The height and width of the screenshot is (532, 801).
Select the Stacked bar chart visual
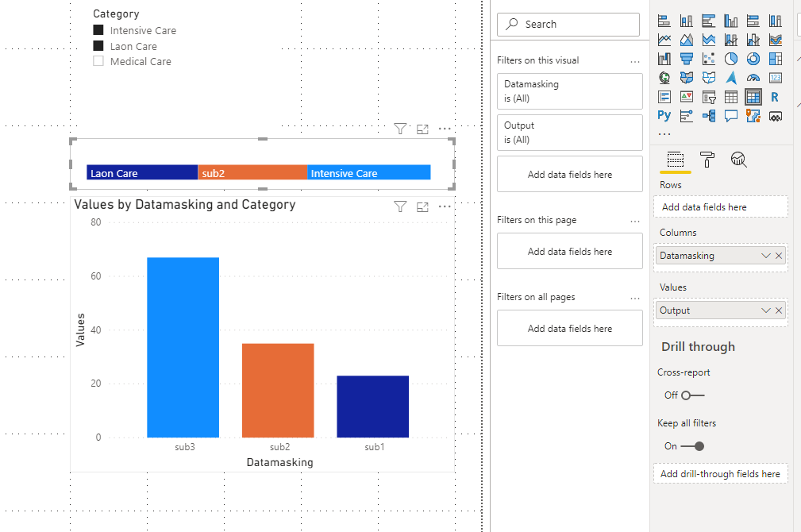click(x=664, y=21)
